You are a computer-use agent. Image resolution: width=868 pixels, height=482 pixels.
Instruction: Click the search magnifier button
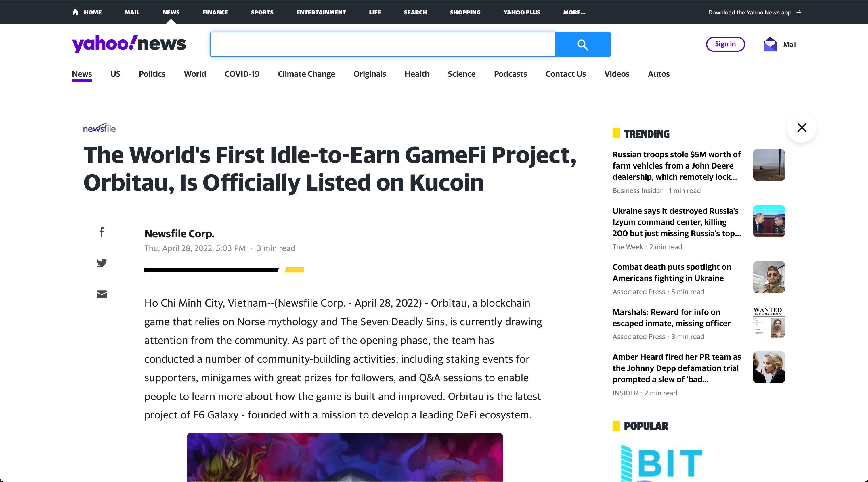[x=583, y=45]
